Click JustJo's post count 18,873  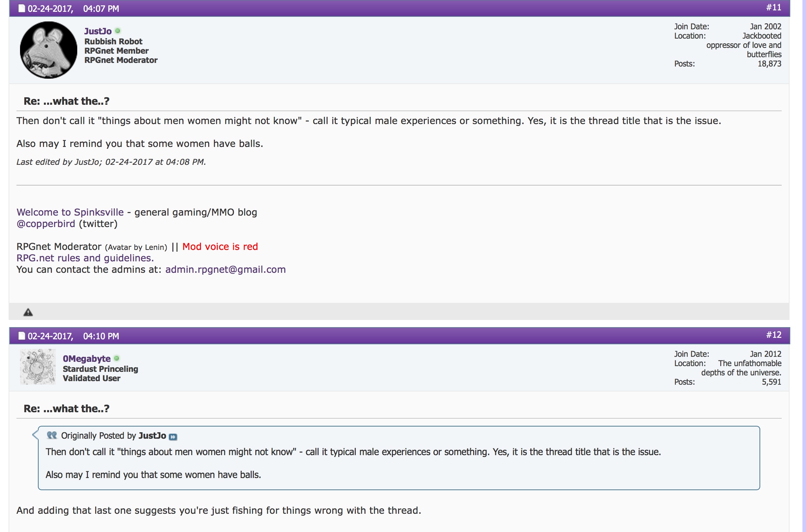(770, 64)
